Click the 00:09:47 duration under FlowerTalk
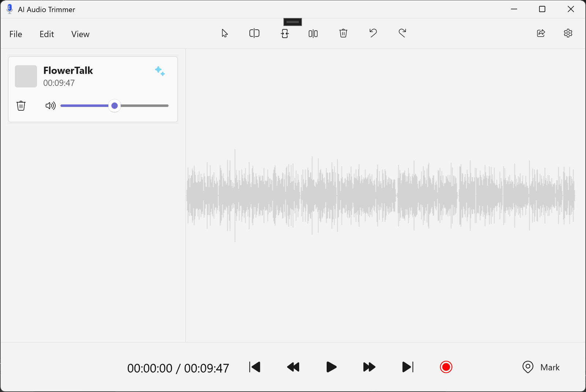Screen dimensions: 586x392 pyautogui.click(x=59, y=83)
